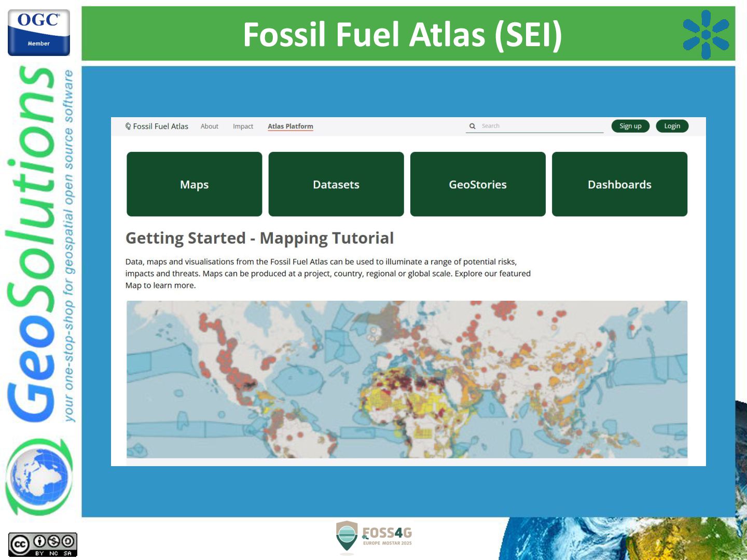The height and width of the screenshot is (560, 747).
Task: Click the blue GeoNode flower logo
Action: point(706,34)
